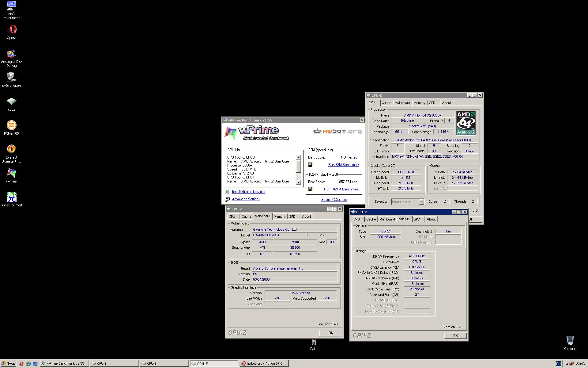Switch to Memory tab in CPU-Z CPU window
Screen dimensions: 588x368
pos(420,103)
